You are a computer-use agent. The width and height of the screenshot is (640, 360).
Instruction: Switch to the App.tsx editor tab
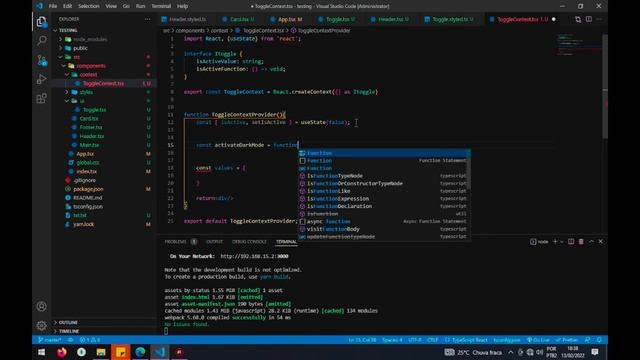click(x=287, y=19)
